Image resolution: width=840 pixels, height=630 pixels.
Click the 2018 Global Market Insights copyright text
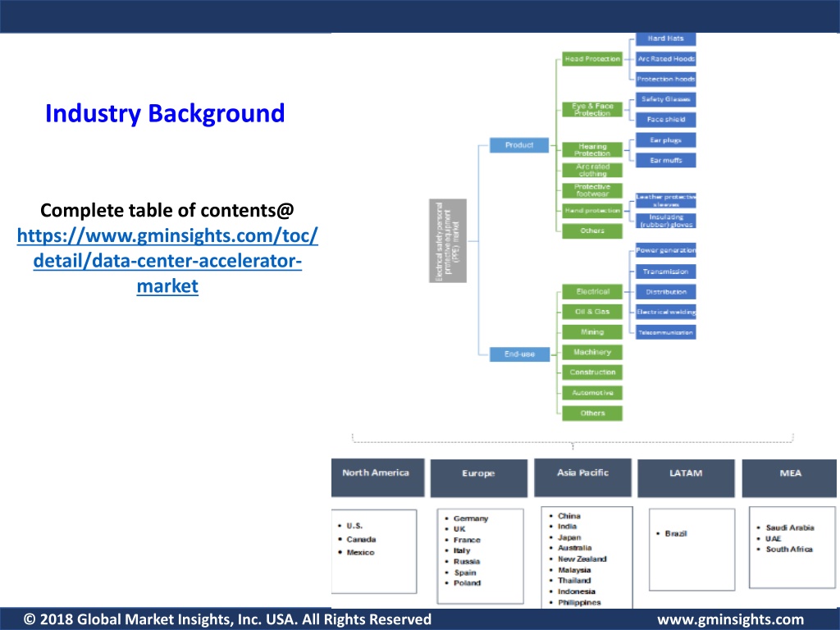tap(228, 619)
